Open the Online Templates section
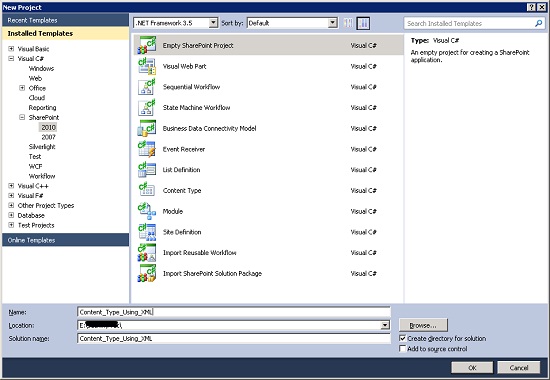 pos(65,240)
